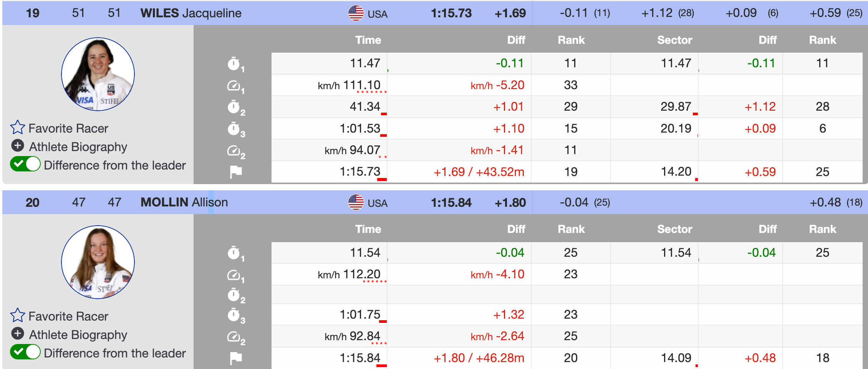Click the star icon beside Mollin's Favorite Racer
The image size is (868, 369).
click(x=18, y=316)
